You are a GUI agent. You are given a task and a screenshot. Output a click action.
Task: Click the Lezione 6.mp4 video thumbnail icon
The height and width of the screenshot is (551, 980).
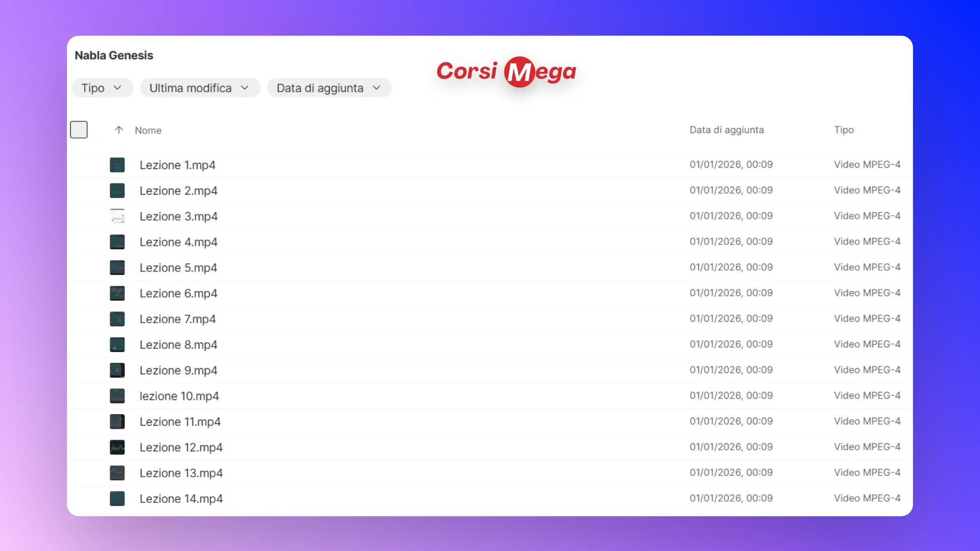pyautogui.click(x=117, y=293)
